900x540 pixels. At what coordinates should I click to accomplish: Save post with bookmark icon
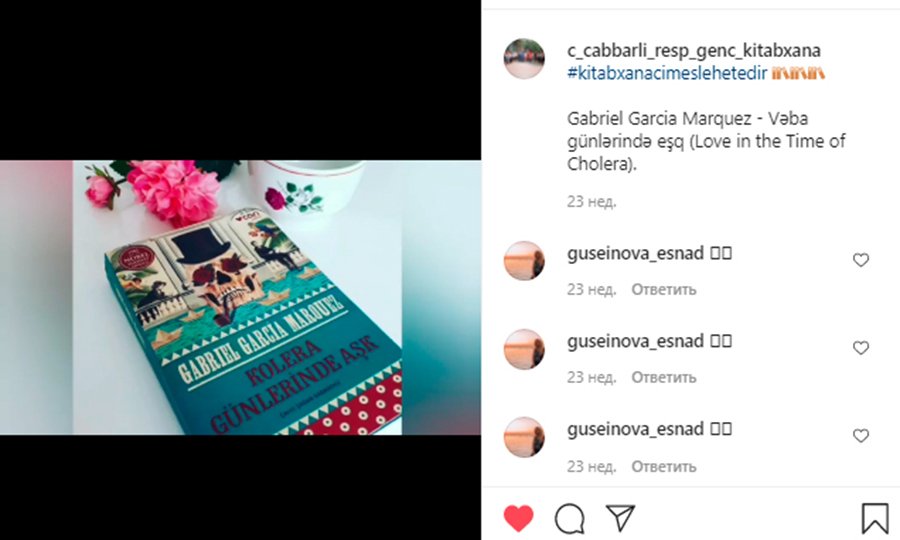click(x=875, y=518)
